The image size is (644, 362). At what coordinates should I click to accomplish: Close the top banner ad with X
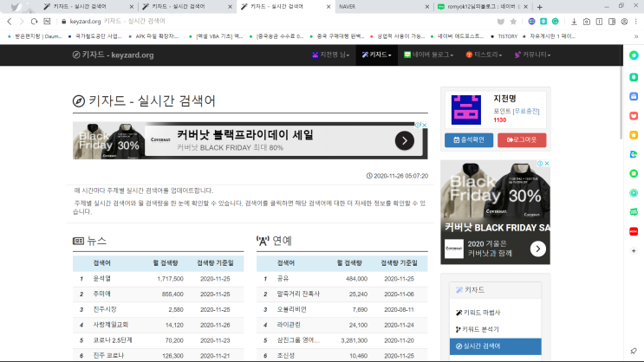click(425, 125)
